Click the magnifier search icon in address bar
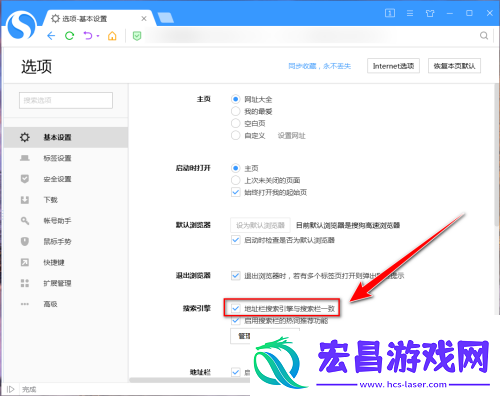This screenshot has width=500, height=396. 484,35
